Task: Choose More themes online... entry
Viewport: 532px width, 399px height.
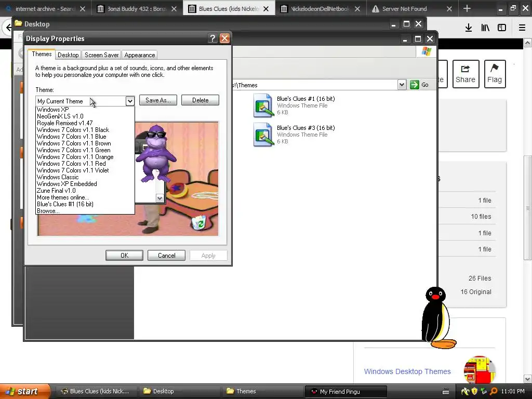Action: 85,197
